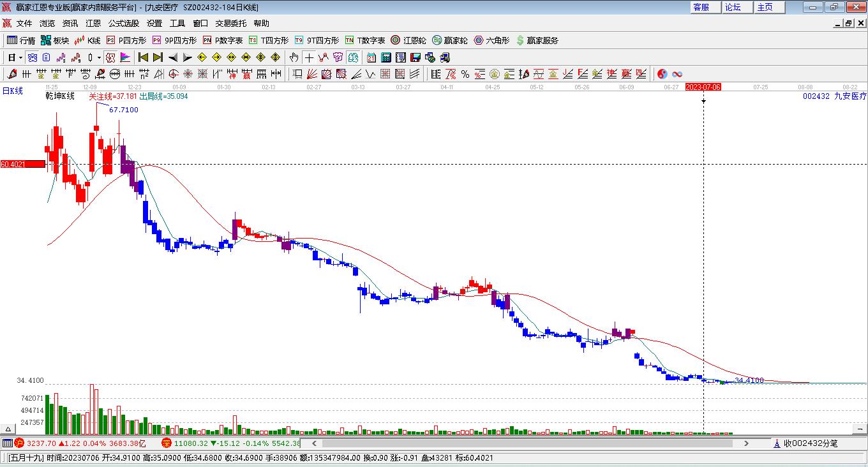
Task: Open the candlestick style dropdown arrow
Action: click(x=99, y=57)
